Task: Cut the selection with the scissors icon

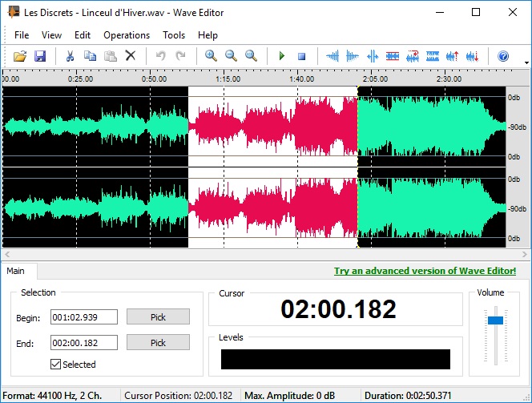Action: pos(70,56)
